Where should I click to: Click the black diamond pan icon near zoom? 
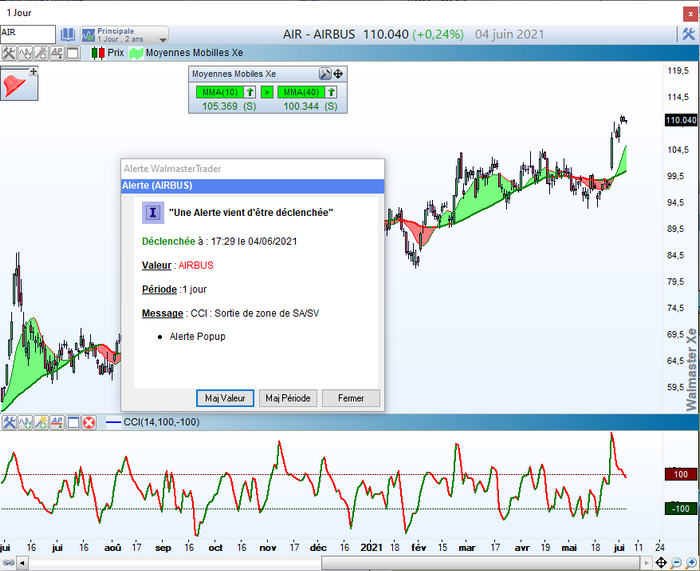click(x=661, y=563)
